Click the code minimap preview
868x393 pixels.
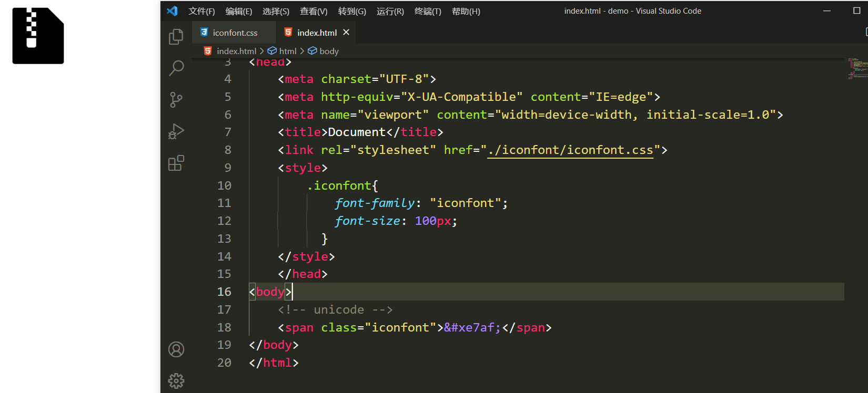(x=856, y=68)
